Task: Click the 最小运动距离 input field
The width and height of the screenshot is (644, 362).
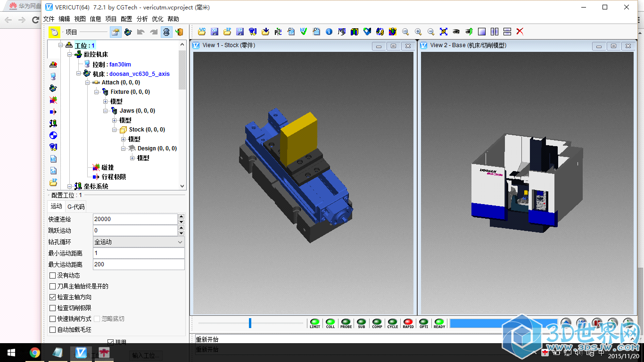Action: pyautogui.click(x=139, y=253)
